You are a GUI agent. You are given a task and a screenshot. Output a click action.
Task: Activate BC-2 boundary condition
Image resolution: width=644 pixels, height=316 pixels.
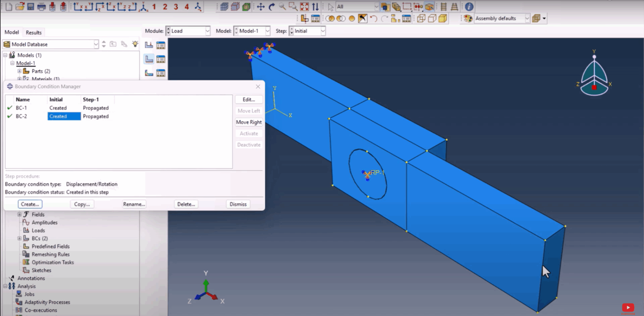coord(248,133)
